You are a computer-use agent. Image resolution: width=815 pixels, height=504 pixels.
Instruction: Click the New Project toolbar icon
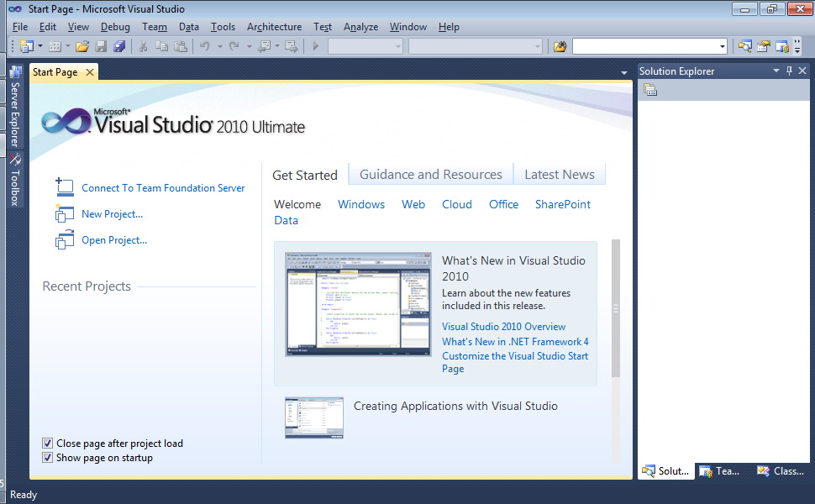27,46
